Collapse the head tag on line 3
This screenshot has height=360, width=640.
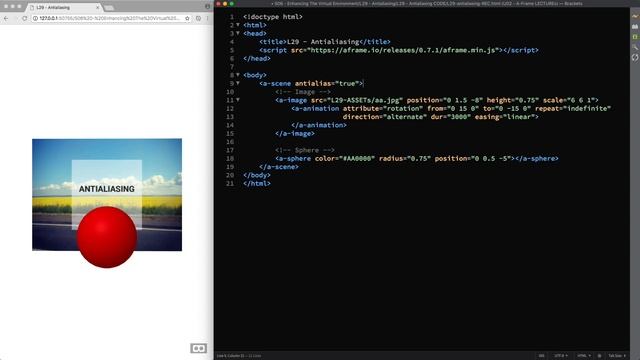(238, 33)
